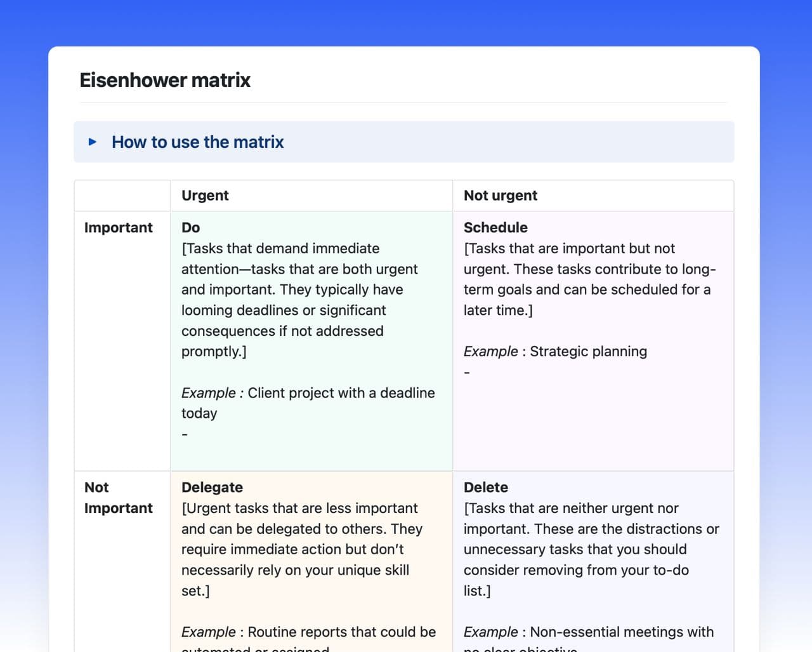Place cursor on the "Schedule" heading
This screenshot has width=812, height=652.
click(495, 228)
